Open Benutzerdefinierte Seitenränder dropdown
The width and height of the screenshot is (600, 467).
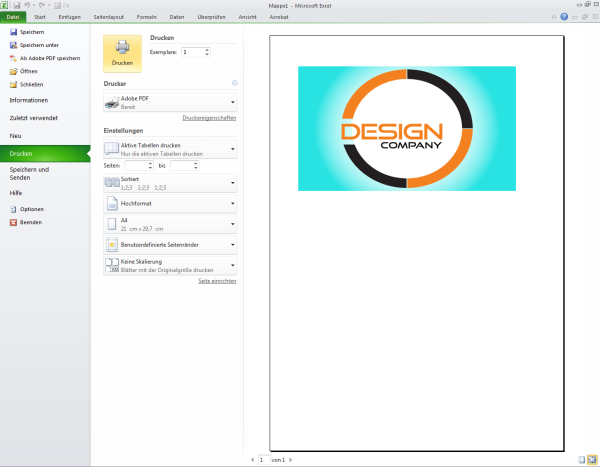coord(170,245)
